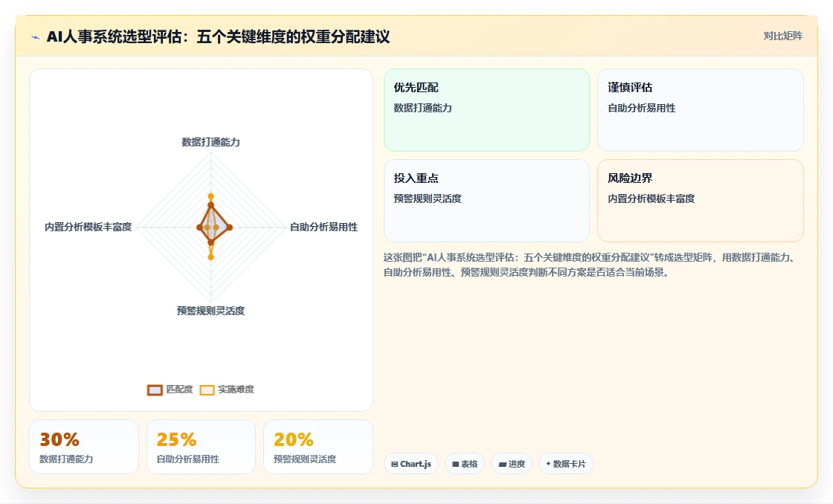
Task: Select the 进度 tag chip
Action: (x=512, y=464)
